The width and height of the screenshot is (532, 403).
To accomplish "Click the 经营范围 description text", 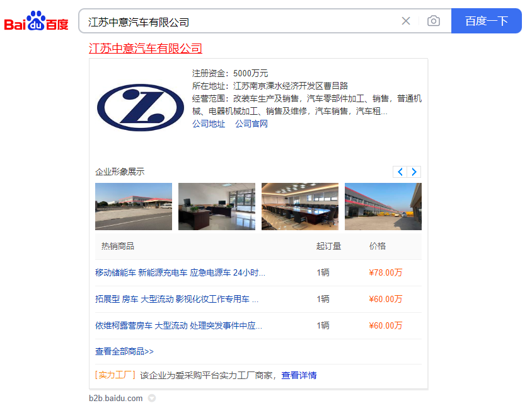I will 307,105.
